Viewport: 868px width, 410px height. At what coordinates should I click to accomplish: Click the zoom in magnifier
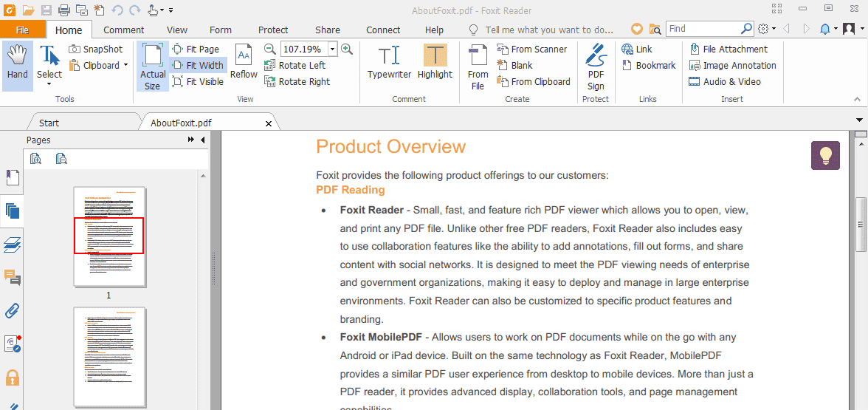tap(347, 49)
